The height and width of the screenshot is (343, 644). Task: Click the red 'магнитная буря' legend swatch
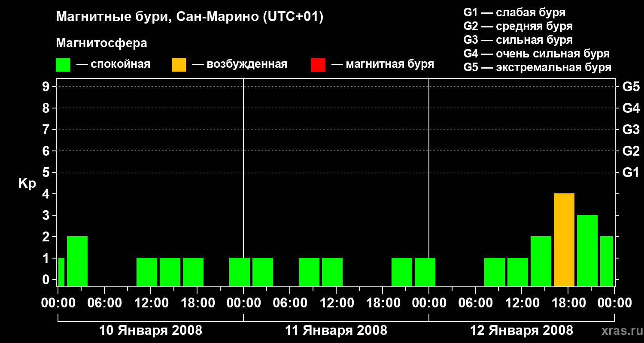pyautogui.click(x=318, y=64)
